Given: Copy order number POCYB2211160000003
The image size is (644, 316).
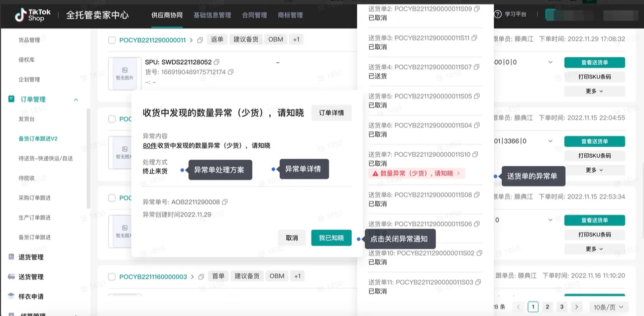Looking at the screenshot, I should 201,276.
